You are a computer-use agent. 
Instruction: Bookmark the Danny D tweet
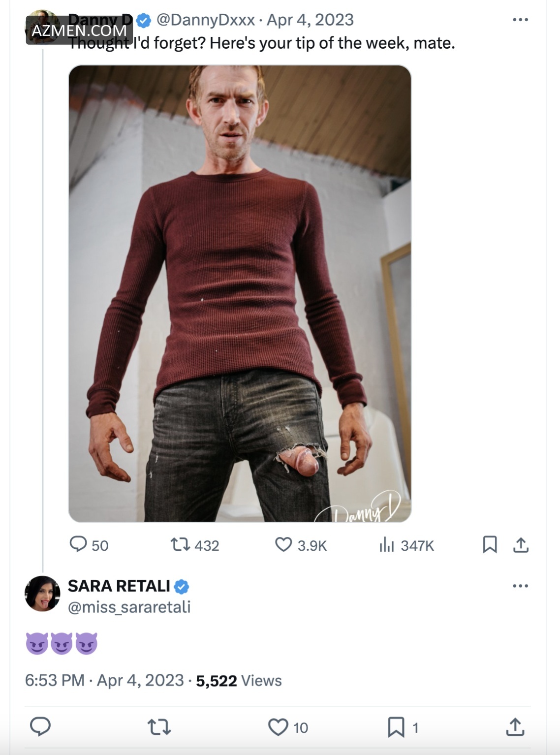click(x=490, y=545)
